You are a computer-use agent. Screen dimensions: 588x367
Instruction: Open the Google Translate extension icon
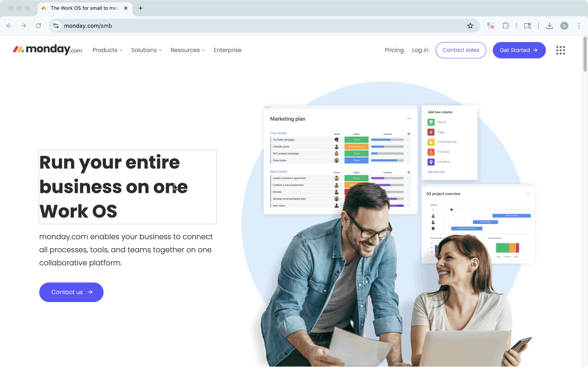(491, 26)
